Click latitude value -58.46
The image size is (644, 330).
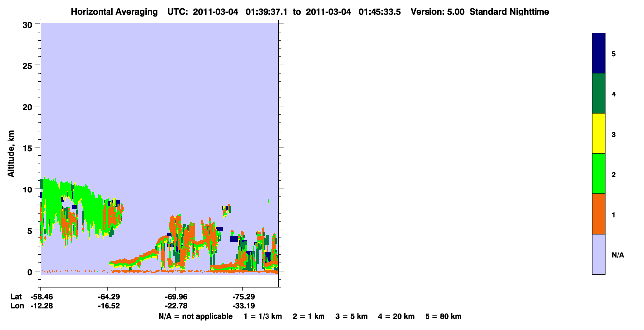click(41, 297)
